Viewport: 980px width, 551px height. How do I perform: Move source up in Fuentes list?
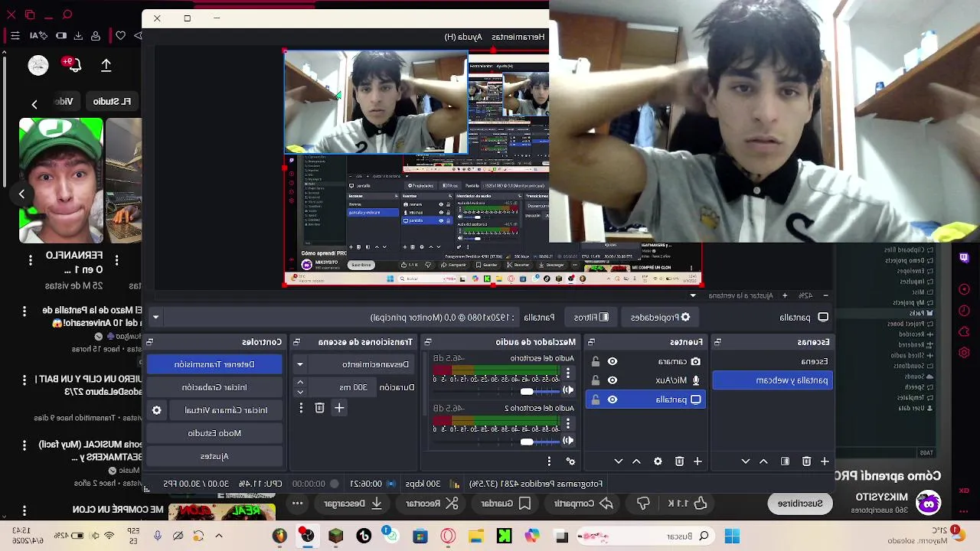[636, 461]
